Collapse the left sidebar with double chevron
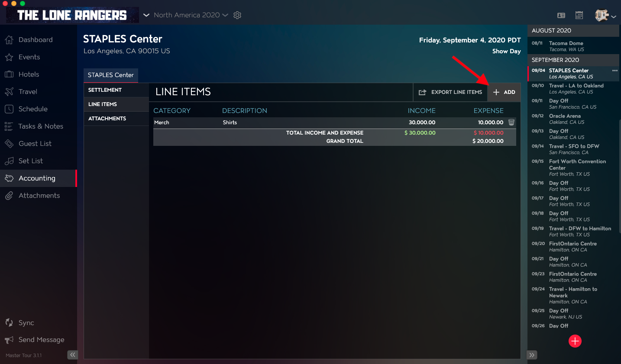This screenshot has width=621, height=364. 72,355
